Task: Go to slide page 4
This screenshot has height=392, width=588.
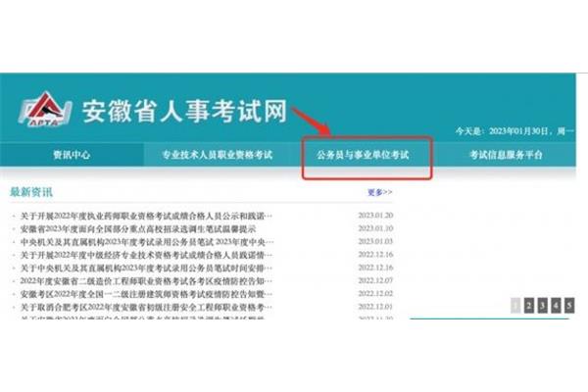Action: pos(556,306)
